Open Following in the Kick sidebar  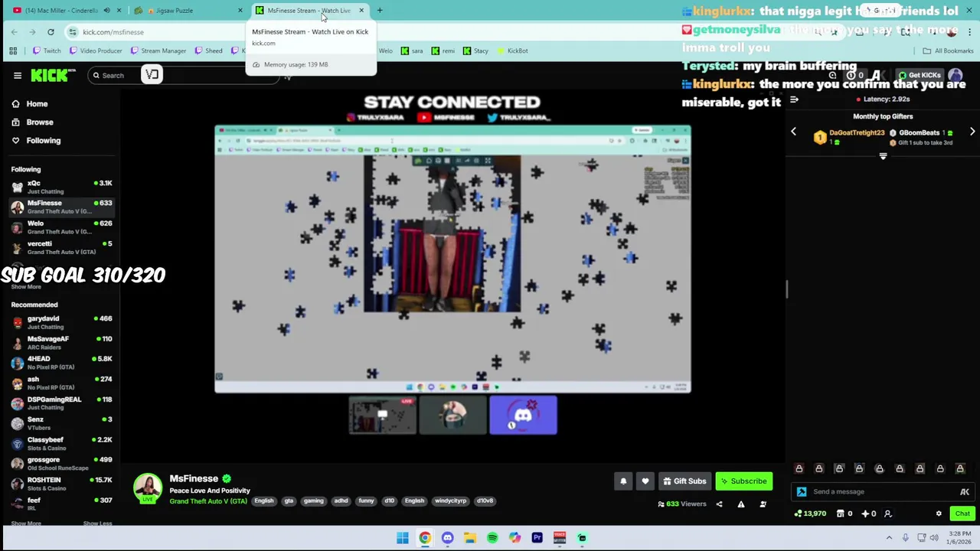(36, 141)
